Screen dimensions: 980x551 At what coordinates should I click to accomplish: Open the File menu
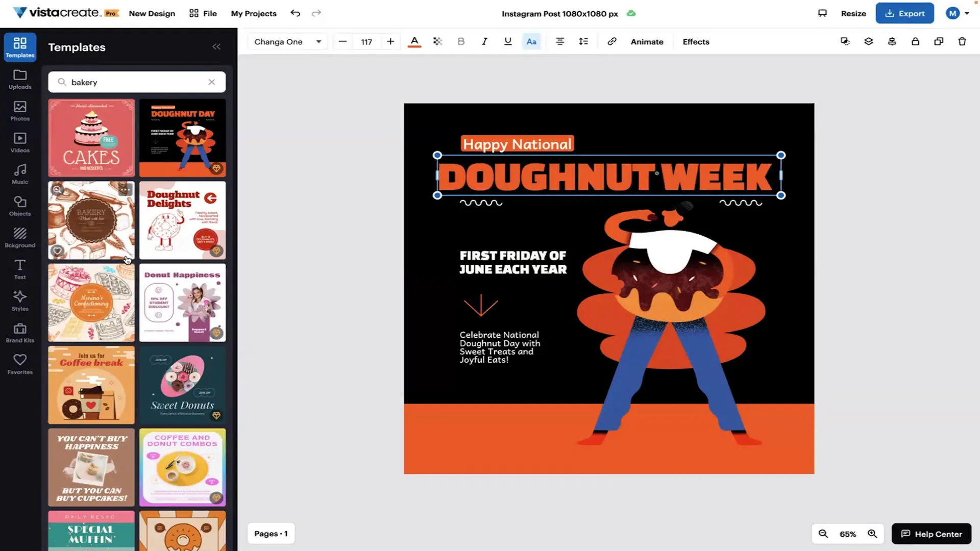[203, 13]
